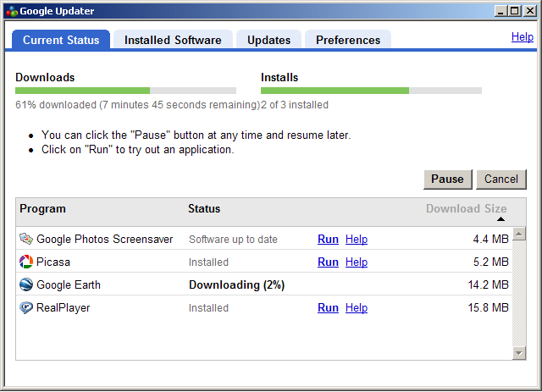The image size is (542, 392).
Task: Click the list scrollbar up arrow
Action: [x=519, y=234]
